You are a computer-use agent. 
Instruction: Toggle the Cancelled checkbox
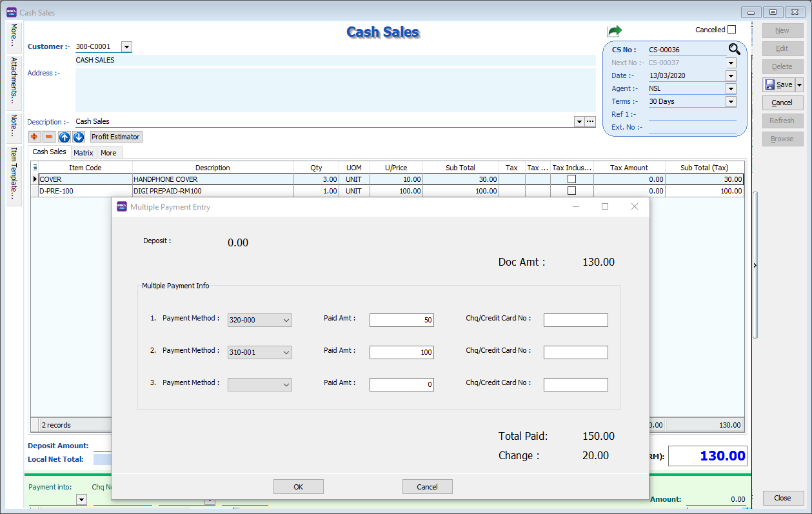pos(731,30)
